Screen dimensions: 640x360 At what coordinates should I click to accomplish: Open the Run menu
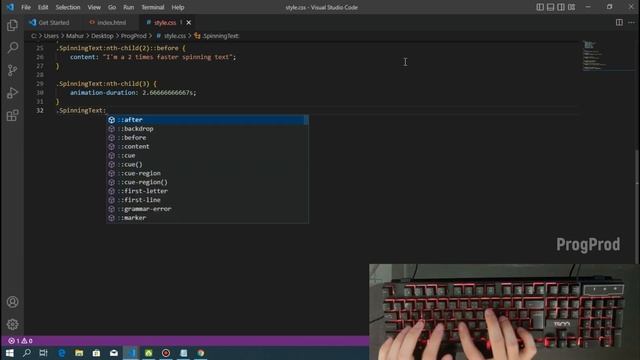coord(129,7)
